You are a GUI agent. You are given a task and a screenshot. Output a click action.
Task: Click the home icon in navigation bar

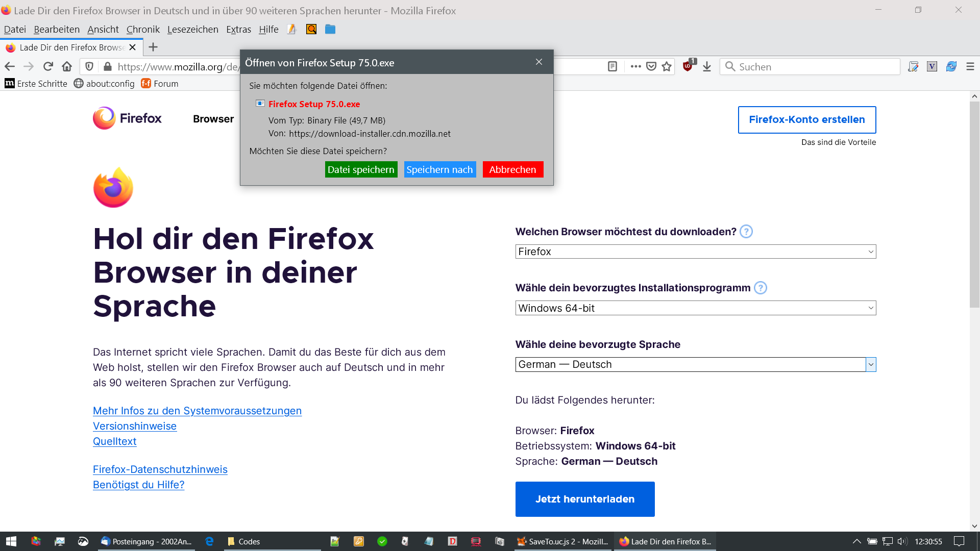click(x=67, y=66)
